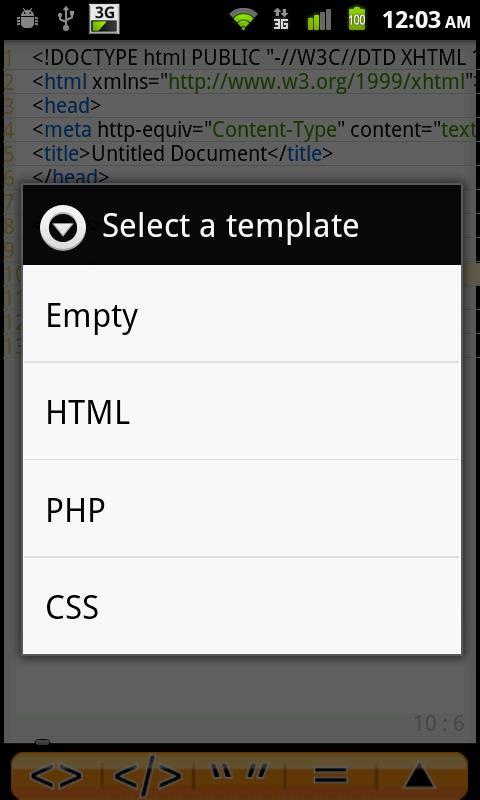The width and height of the screenshot is (480, 800).
Task: Tap the upward triangle toolbar icon
Action: coord(421,776)
